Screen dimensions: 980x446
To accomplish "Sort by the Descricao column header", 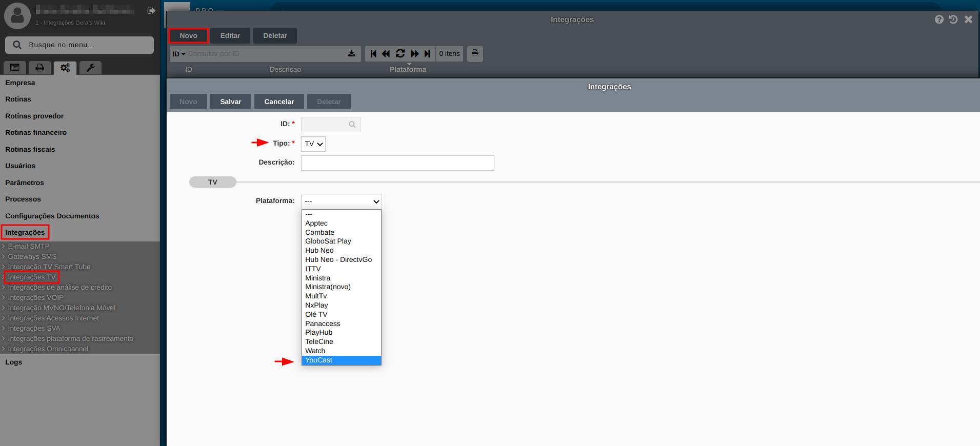I will click(285, 70).
